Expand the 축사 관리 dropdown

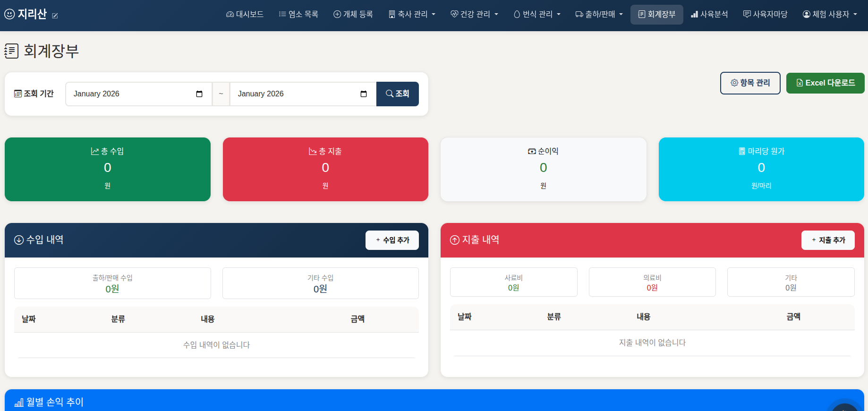coord(412,14)
